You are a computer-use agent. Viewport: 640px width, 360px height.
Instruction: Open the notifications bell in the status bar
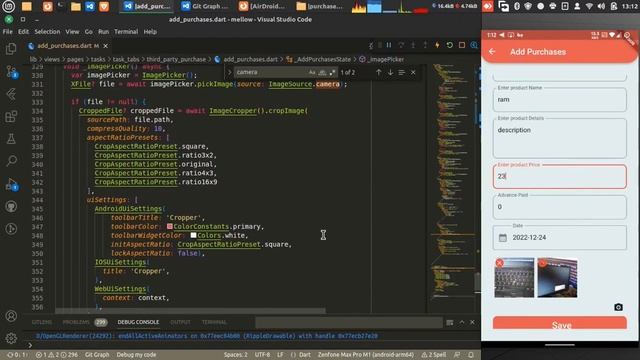pos(471,355)
